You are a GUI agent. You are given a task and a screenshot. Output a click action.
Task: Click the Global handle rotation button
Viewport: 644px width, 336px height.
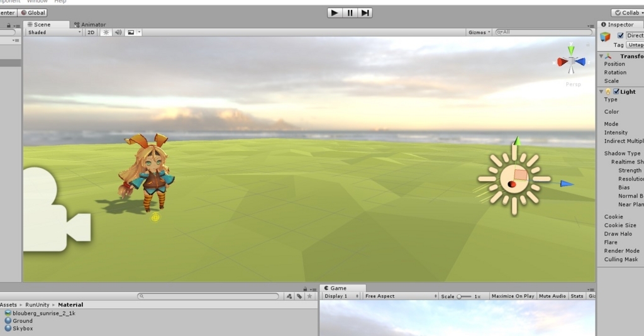pos(33,13)
